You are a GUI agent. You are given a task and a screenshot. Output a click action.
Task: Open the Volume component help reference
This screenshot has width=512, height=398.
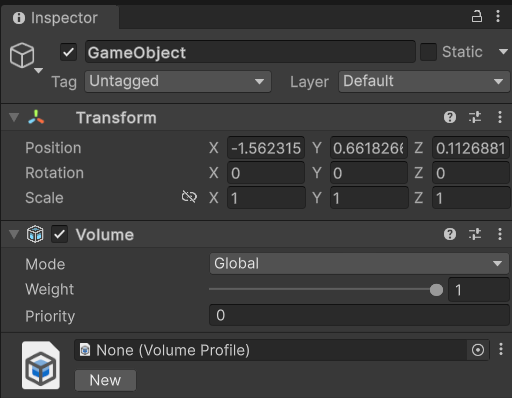pyautogui.click(x=450, y=234)
